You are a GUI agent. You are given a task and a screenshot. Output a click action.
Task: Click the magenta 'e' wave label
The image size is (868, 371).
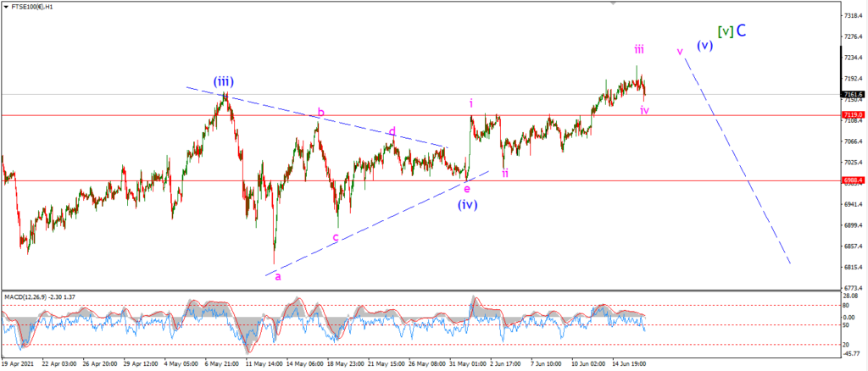tap(467, 189)
